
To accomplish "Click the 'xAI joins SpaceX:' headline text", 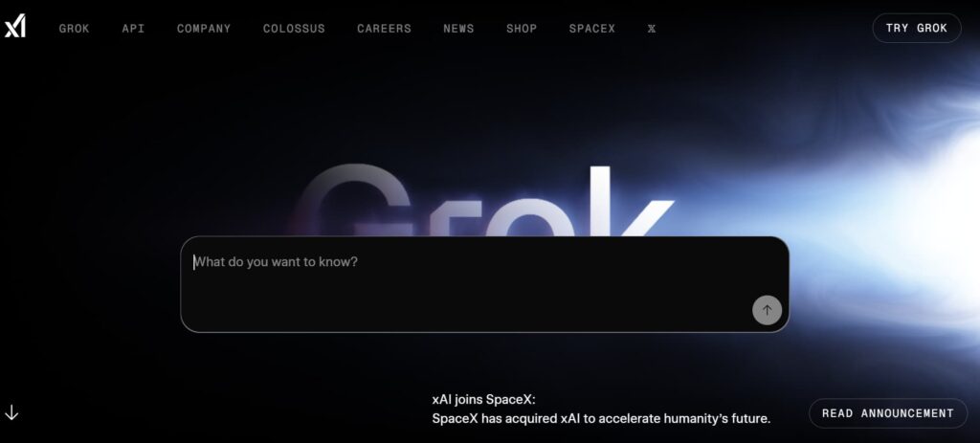I will 483,399.
